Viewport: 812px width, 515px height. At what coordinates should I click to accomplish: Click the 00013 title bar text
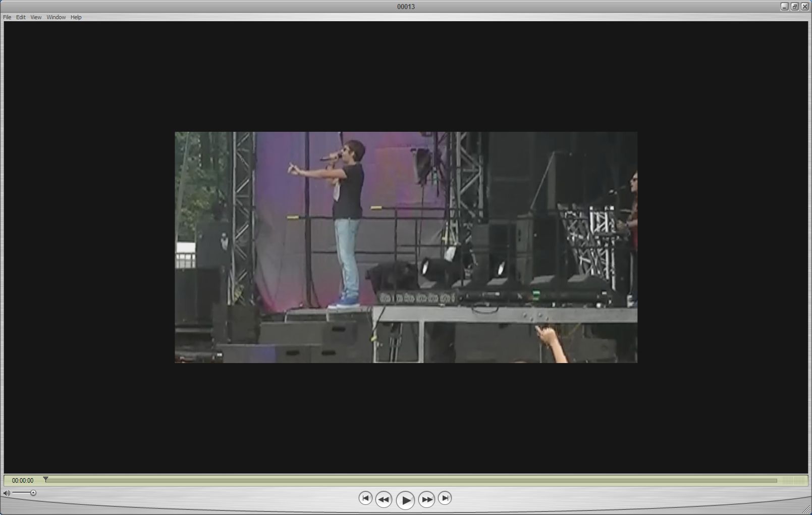(406, 7)
